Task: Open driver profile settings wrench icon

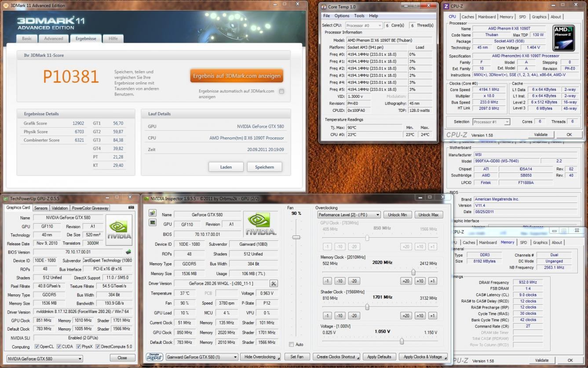Action: (274, 283)
